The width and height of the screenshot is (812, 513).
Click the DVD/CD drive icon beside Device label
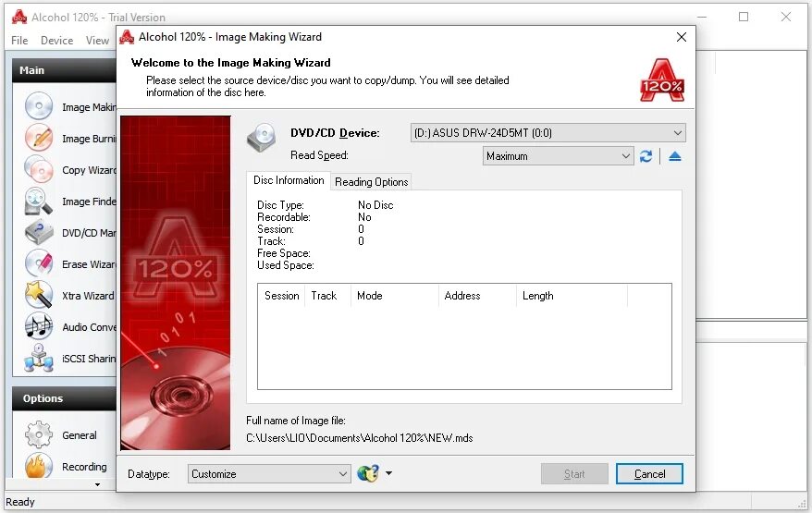coord(262,138)
